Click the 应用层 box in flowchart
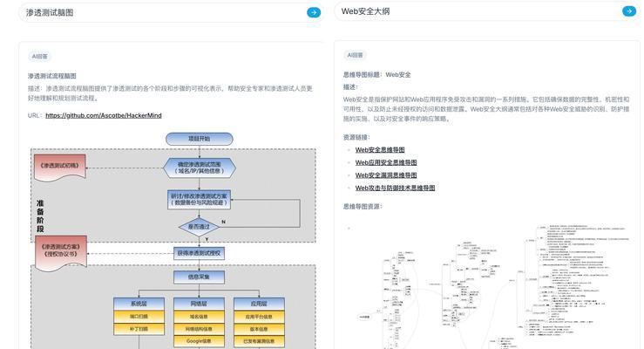Image resolution: width=644 pixels, height=349 pixels. pos(259,304)
